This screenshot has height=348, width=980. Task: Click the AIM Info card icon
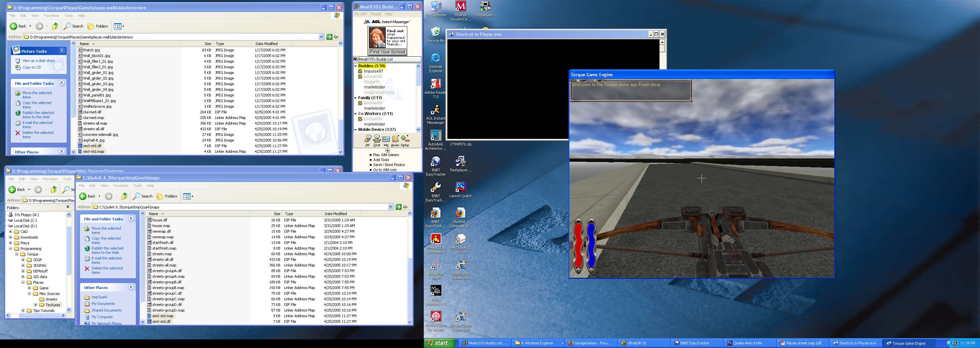pos(386,139)
